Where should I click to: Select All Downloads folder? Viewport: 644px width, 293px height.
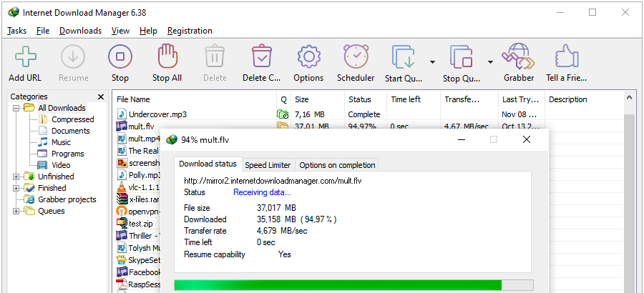click(62, 108)
